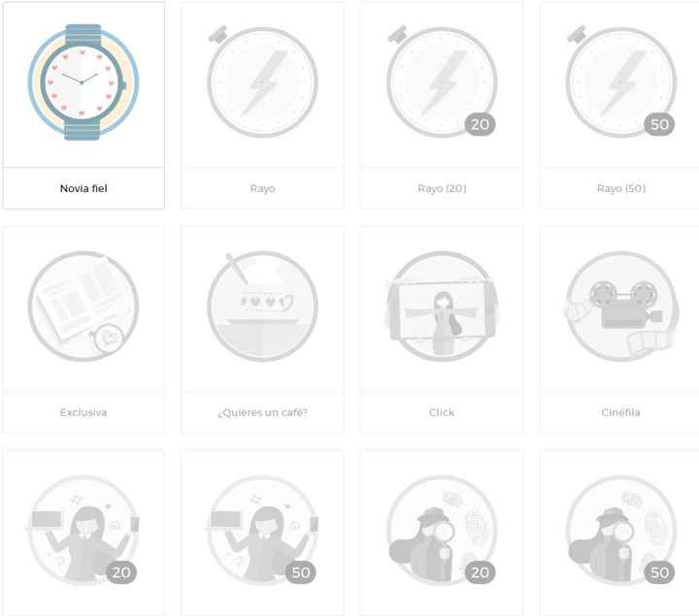Open the coffee cup badge icon
Viewport: 699px width, 616px height.
click(262, 306)
